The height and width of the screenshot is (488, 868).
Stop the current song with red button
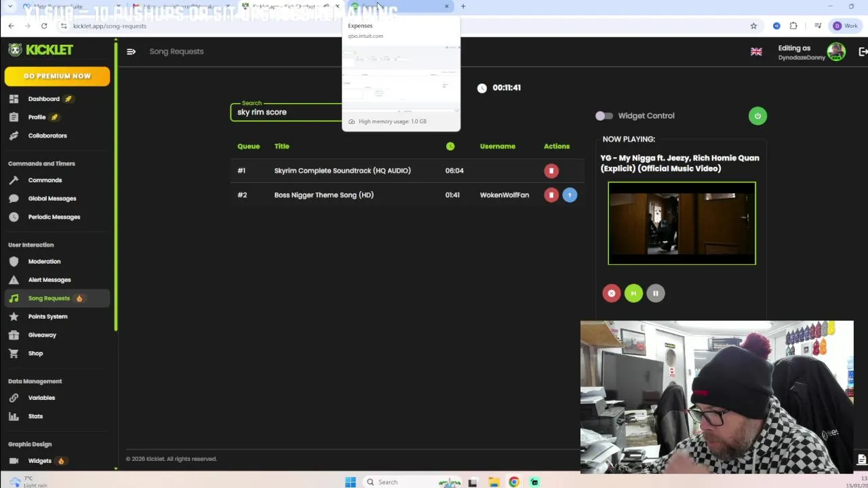point(612,293)
